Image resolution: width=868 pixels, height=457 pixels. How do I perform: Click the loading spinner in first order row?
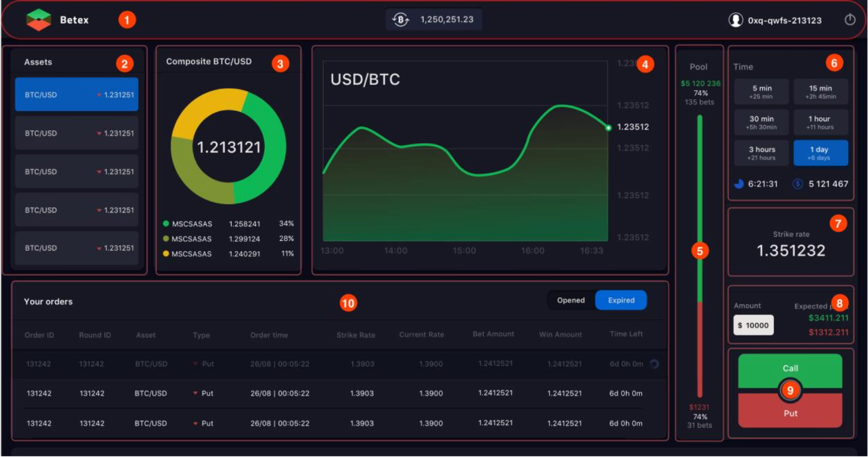(654, 364)
